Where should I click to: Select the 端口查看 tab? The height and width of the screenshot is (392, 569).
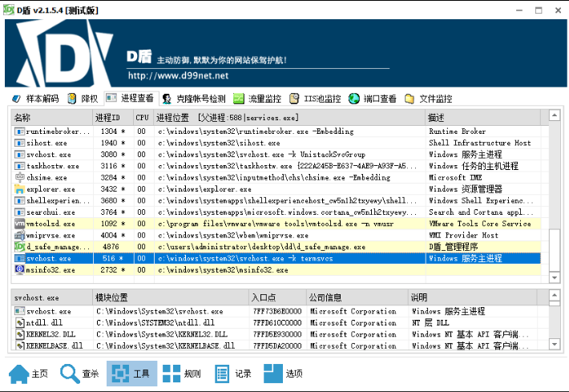(373, 99)
